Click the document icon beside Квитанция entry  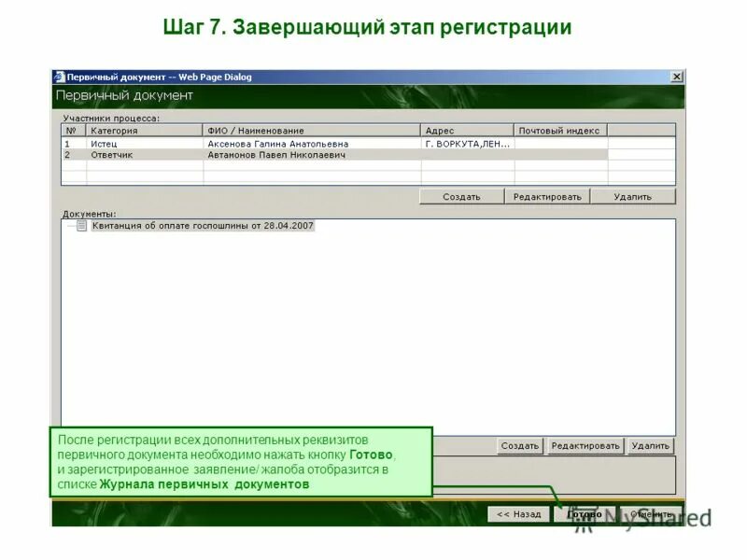coord(81,226)
